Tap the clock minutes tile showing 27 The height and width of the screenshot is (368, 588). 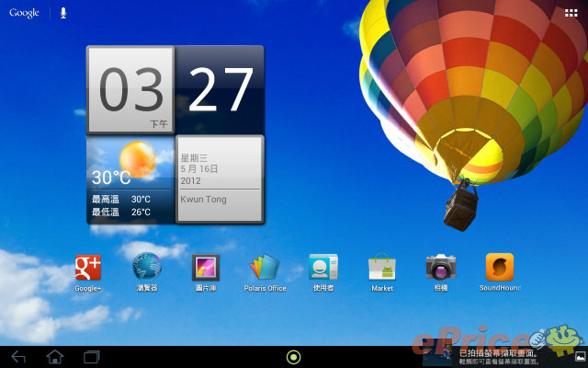[219, 90]
